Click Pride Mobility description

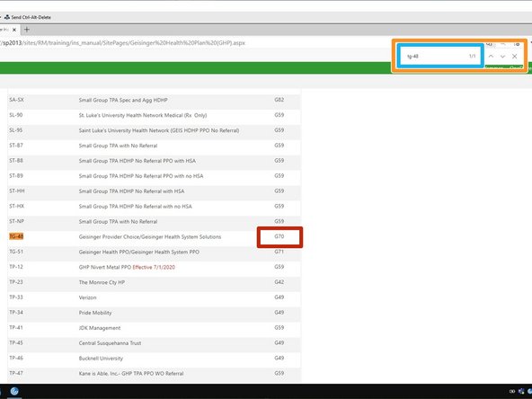pyautogui.click(x=95, y=313)
